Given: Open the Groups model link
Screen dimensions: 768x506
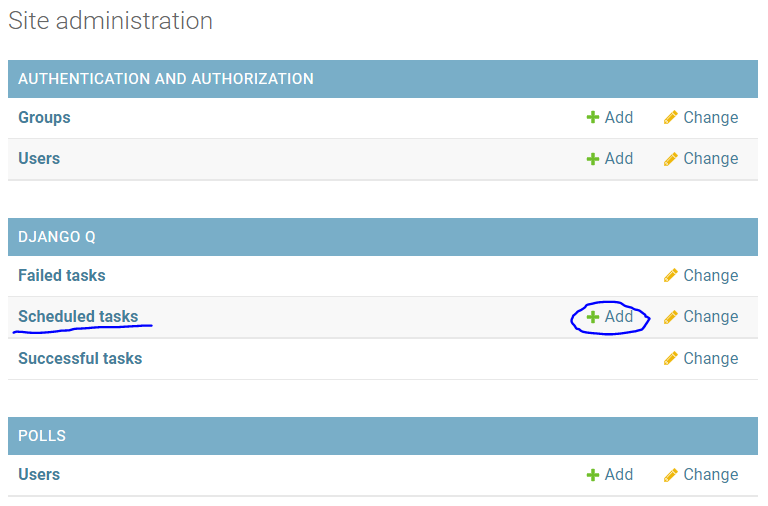Looking at the screenshot, I should click(44, 118).
